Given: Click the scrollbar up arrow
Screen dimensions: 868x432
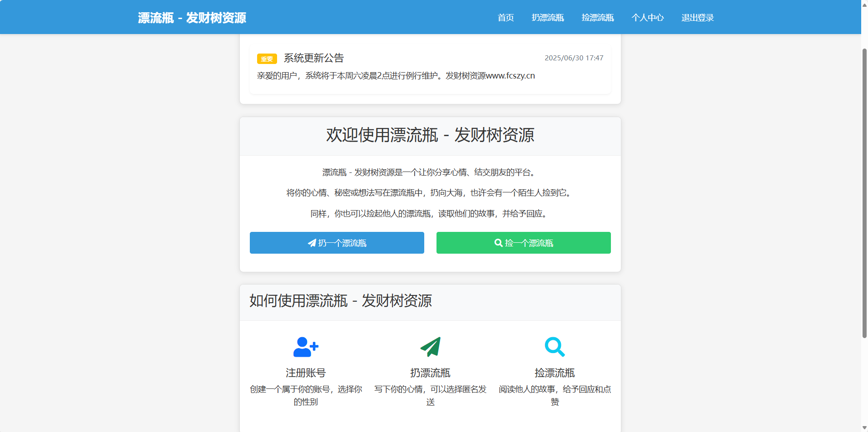Looking at the screenshot, I should click(864, 5).
